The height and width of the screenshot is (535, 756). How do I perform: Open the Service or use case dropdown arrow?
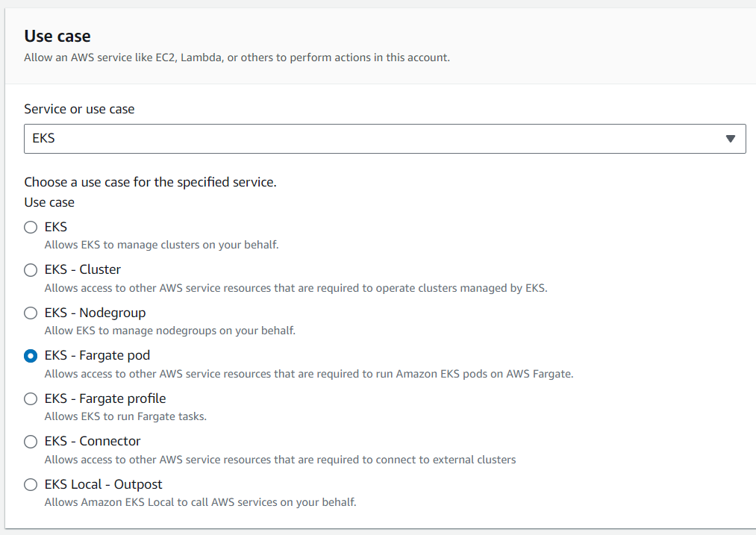[730, 139]
